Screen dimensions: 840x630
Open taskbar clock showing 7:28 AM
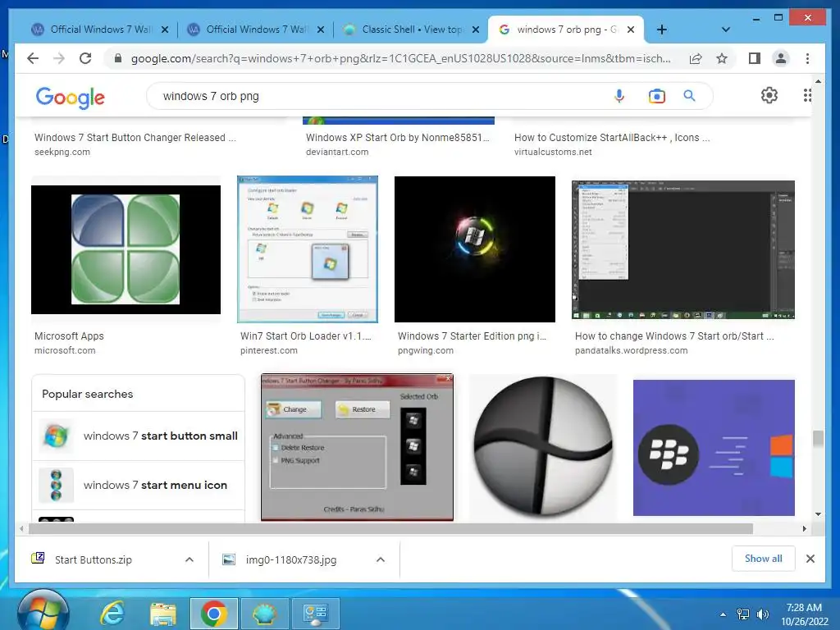[x=804, y=614]
